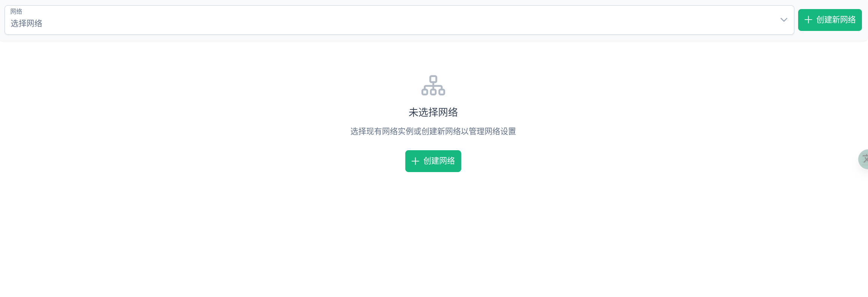The width and height of the screenshot is (868, 297).
Task: Click the 未选择网络 heading
Action: pyautogui.click(x=433, y=112)
